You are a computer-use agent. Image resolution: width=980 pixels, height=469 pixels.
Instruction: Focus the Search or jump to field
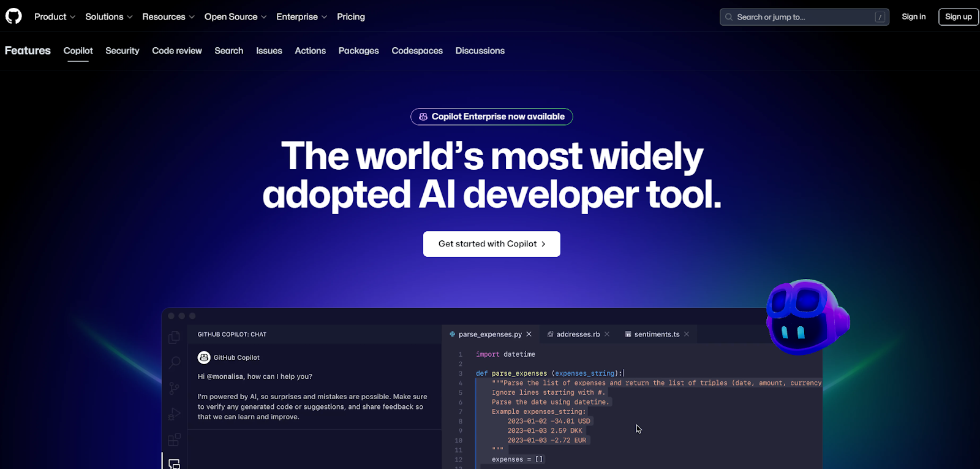click(804, 17)
